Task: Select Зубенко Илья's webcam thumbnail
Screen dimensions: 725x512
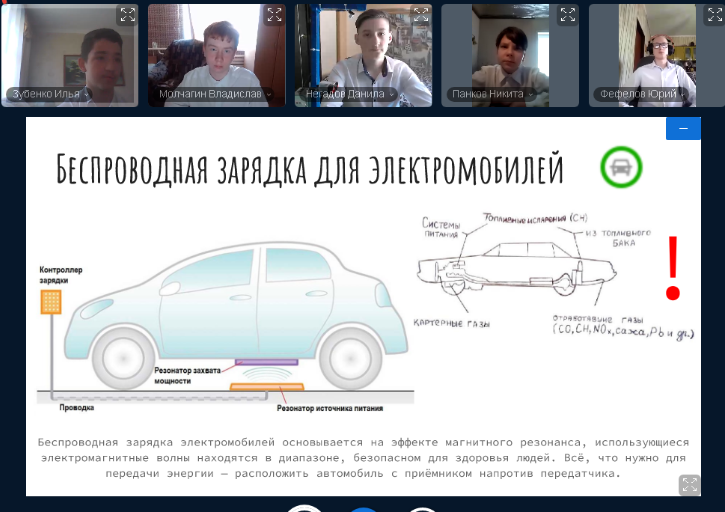Action: click(x=70, y=50)
